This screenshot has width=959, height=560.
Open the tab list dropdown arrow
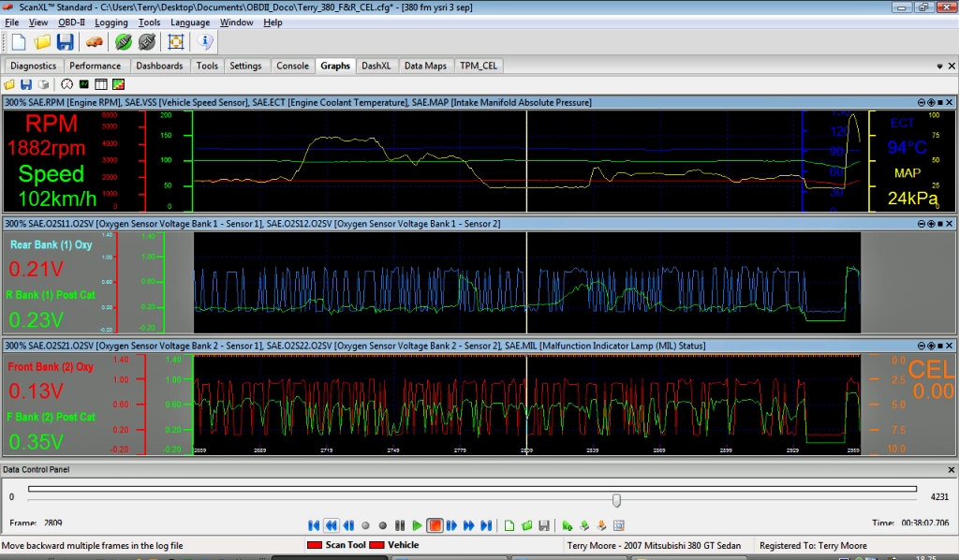pos(939,66)
